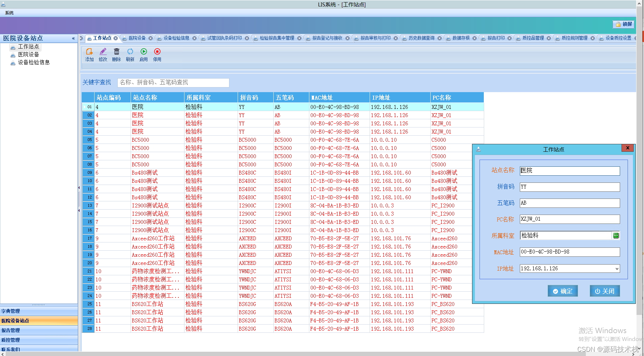The height and width of the screenshot is (356, 644).
Task: Select 医院设备 in the left tree
Action: click(29, 55)
